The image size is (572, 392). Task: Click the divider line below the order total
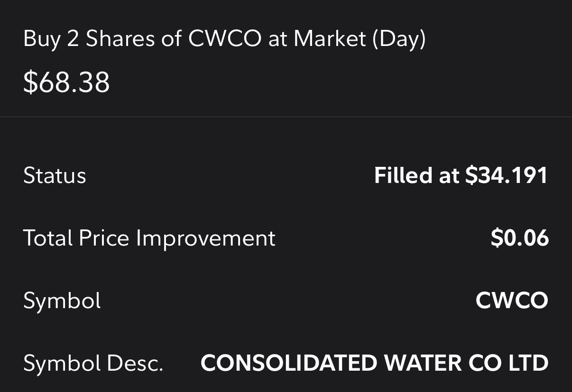coord(286,117)
